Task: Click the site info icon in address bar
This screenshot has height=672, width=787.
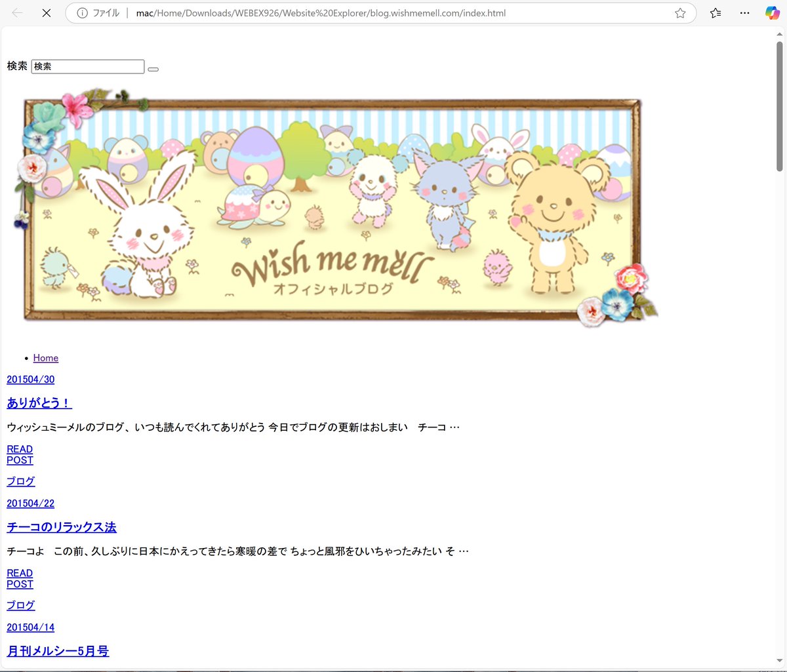Action: click(82, 13)
